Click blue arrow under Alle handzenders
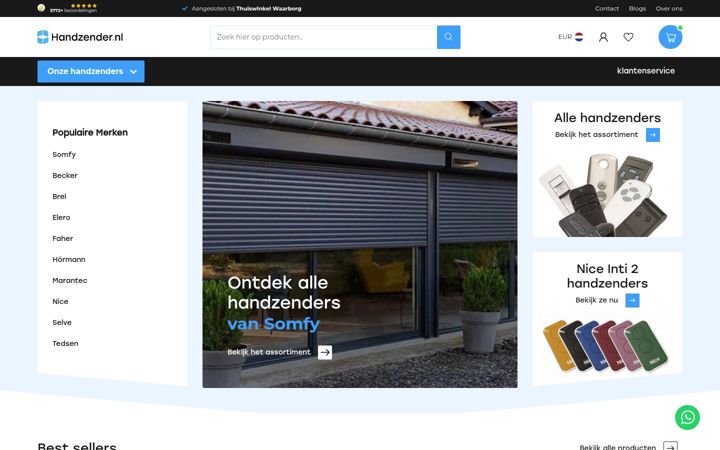Image resolution: width=720 pixels, height=450 pixels. click(x=653, y=135)
